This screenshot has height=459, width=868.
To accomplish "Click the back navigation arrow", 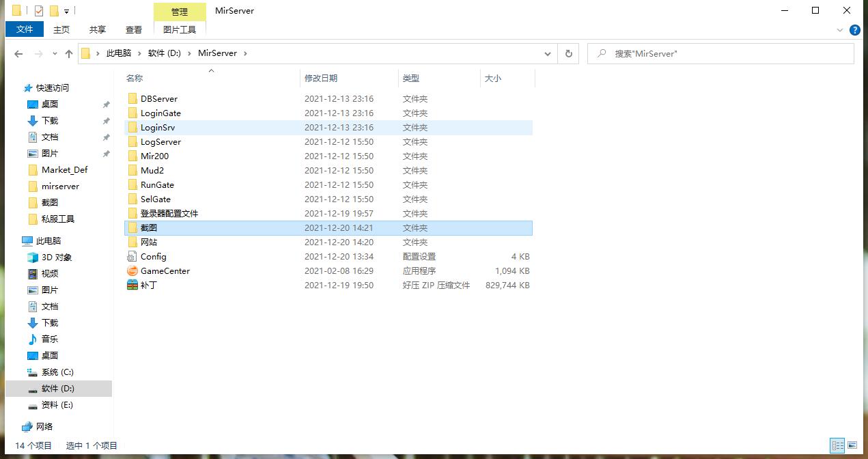I will (x=18, y=53).
